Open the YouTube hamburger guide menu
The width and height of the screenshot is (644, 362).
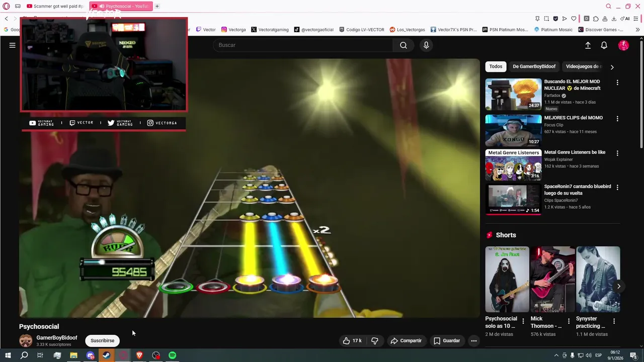coord(12,45)
